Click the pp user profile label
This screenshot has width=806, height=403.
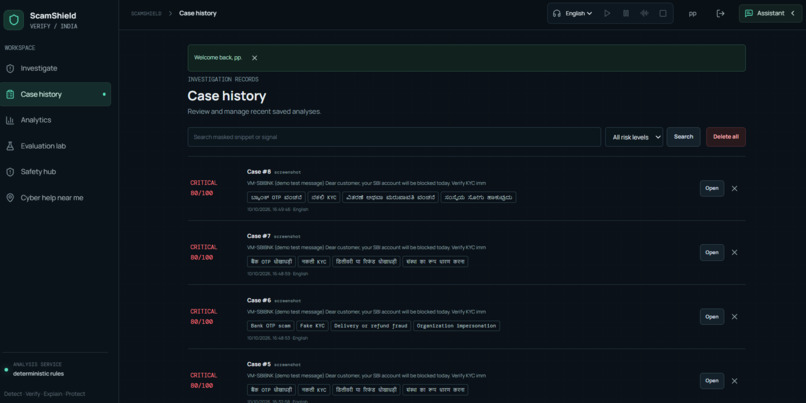692,13
